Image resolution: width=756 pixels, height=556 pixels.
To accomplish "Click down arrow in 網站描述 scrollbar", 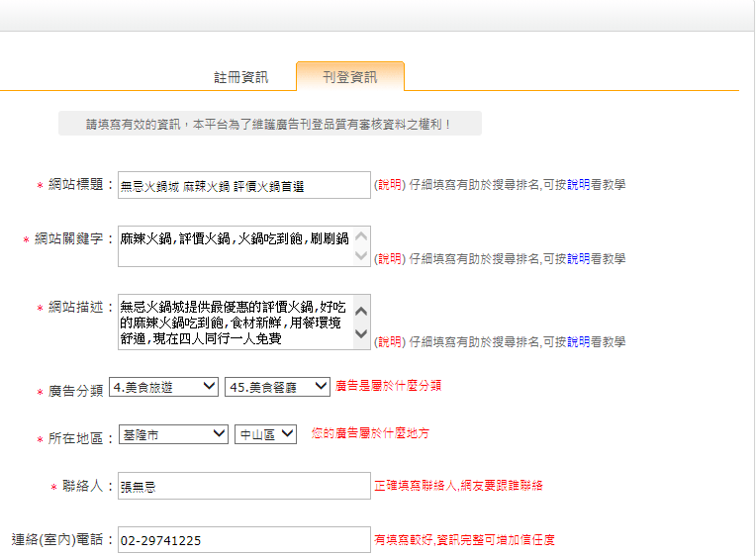I will point(361,335).
